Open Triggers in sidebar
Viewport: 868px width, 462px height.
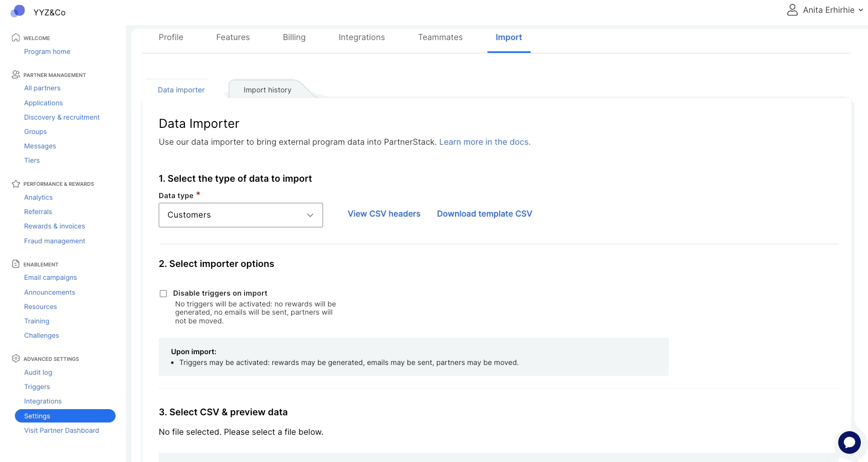(37, 387)
